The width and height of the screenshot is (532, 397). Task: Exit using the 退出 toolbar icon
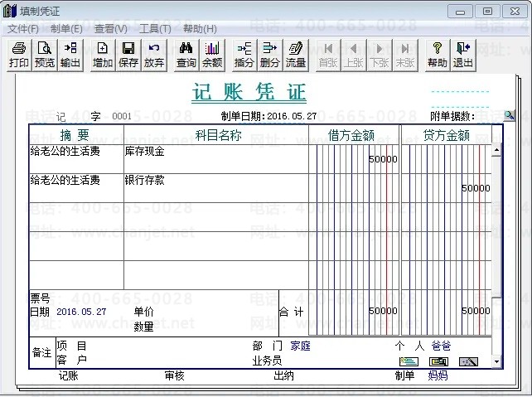click(x=463, y=55)
